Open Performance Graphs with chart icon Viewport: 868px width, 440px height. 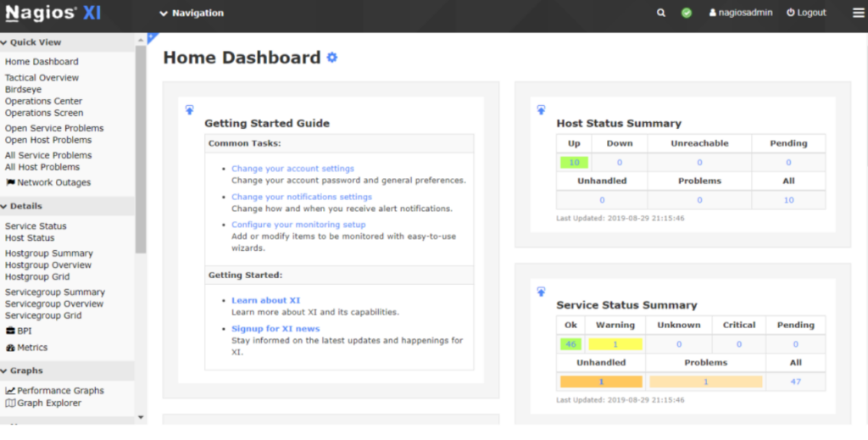[55, 391]
